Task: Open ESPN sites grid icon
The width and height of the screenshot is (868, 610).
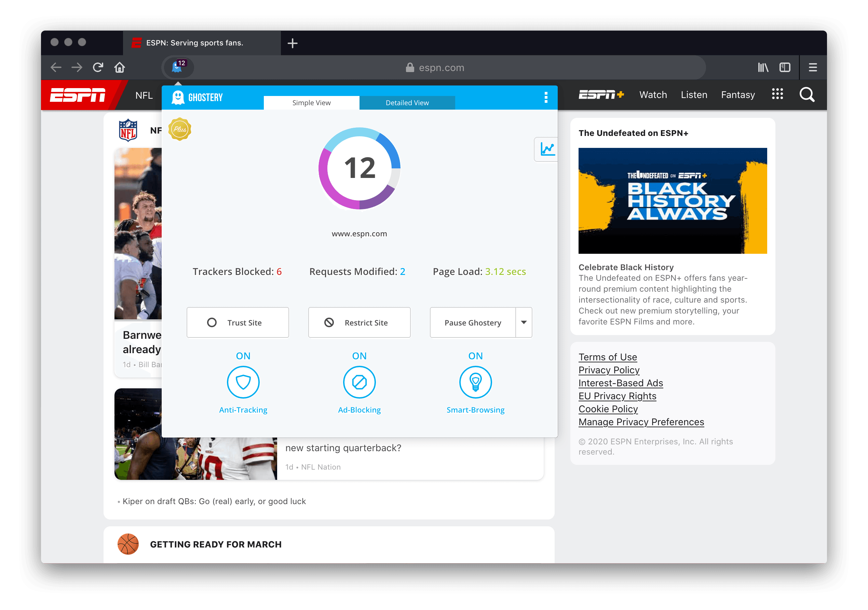Action: (x=777, y=94)
